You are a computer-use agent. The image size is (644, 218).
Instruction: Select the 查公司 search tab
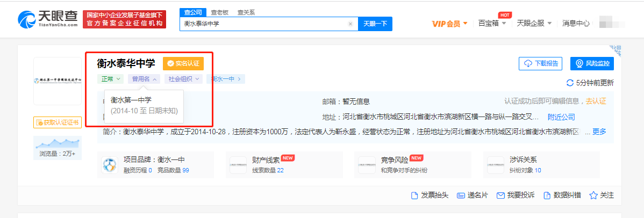(192, 12)
